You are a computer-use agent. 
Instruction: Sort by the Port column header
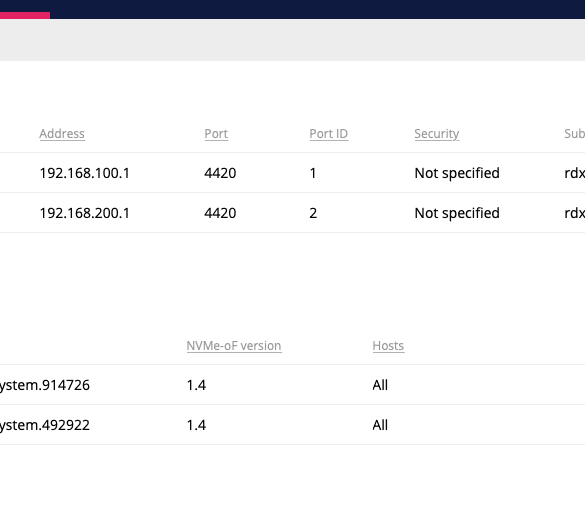click(216, 134)
